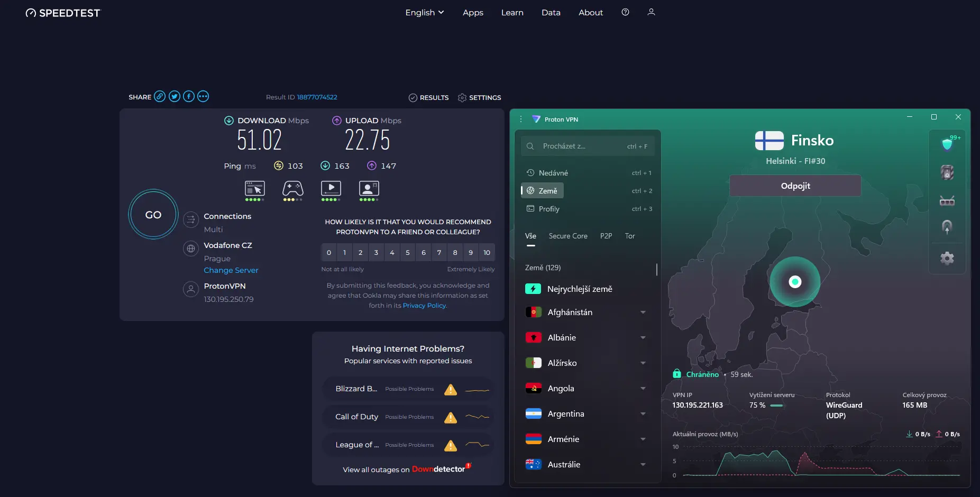This screenshot has width=980, height=497.
Task: Select the P2P filter tab
Action: 606,236
